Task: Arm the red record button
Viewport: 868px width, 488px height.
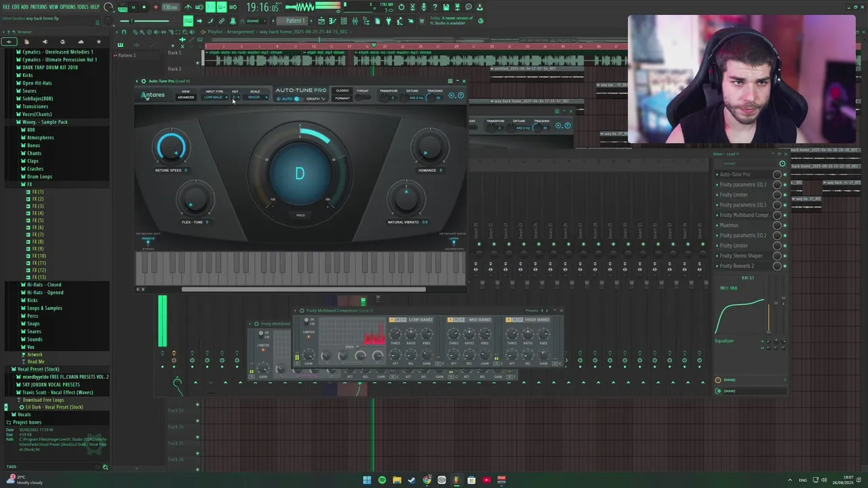Action: [x=155, y=7]
